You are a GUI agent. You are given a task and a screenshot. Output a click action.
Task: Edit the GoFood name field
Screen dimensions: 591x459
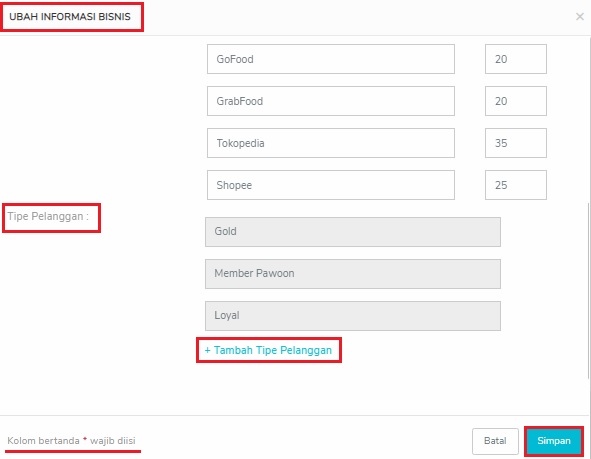tap(331, 59)
